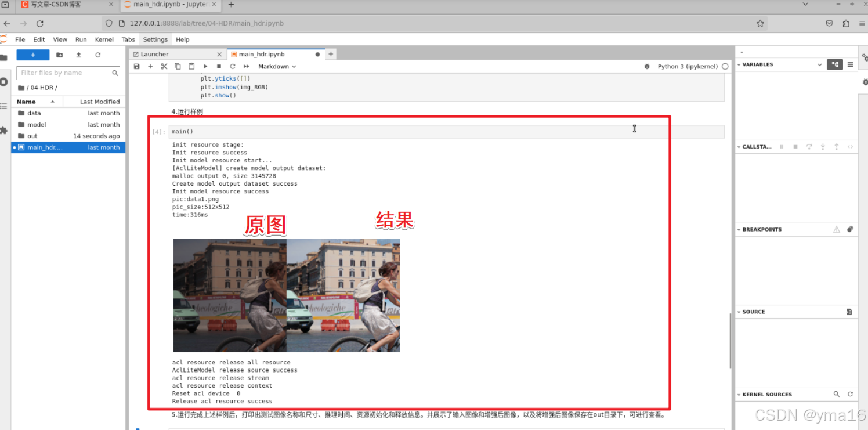Switch variables to tree view

835,64
